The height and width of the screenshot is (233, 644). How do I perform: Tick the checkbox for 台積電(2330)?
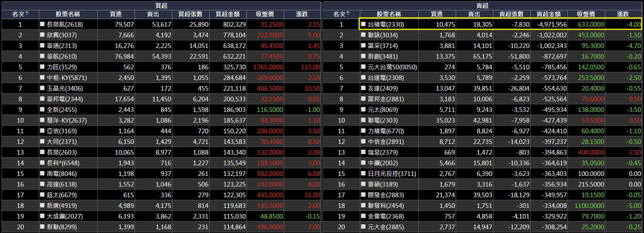[x=363, y=24]
